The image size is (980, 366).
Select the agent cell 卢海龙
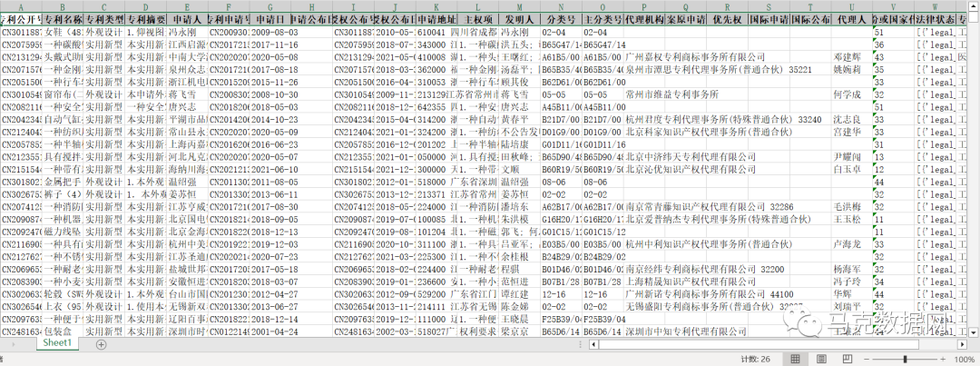[851, 244]
